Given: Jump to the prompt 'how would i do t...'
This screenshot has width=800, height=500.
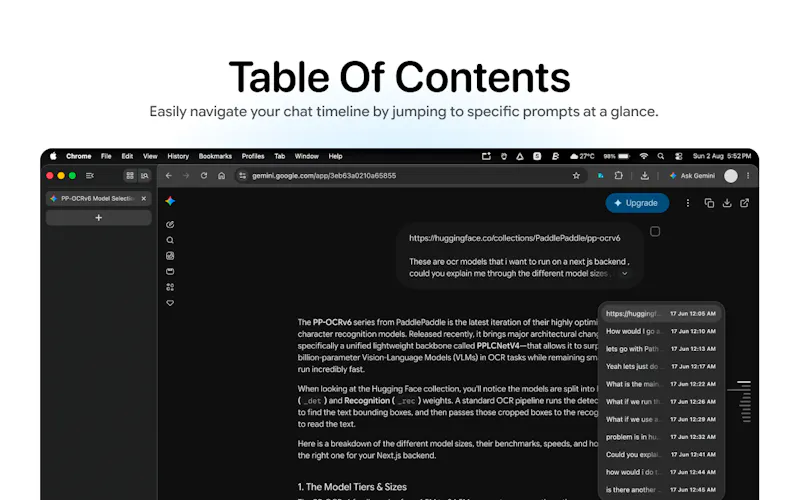Looking at the screenshot, I should 661,472.
